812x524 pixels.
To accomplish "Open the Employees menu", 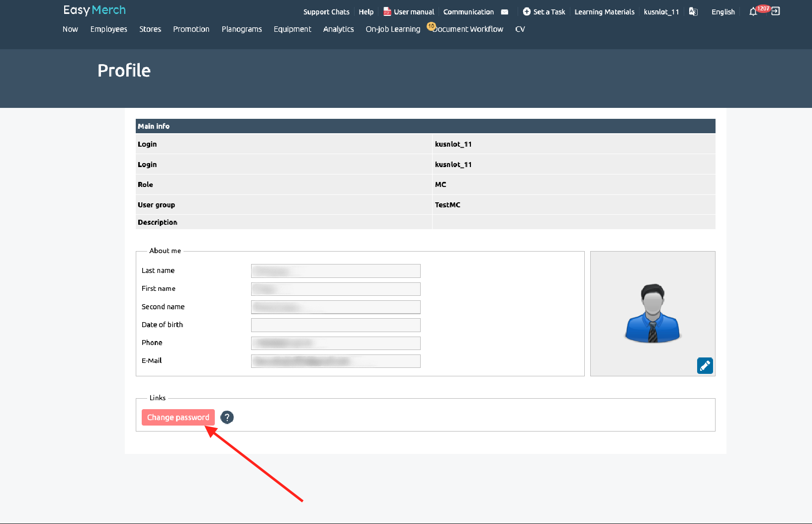I will 108,29.
